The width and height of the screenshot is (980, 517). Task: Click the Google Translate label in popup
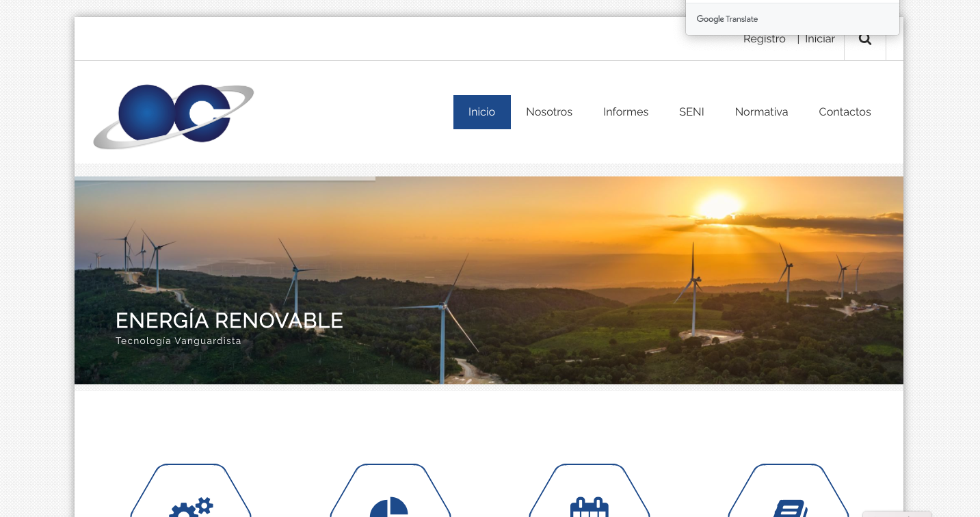pos(727,19)
